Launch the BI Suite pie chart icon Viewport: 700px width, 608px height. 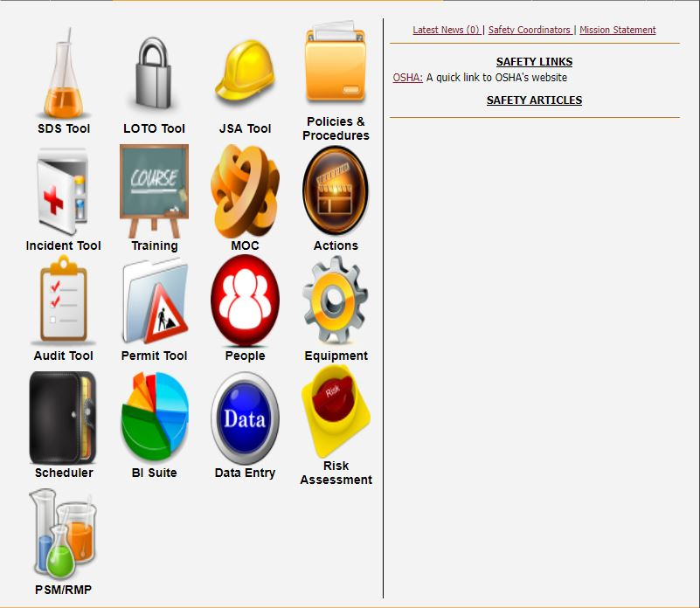pos(155,416)
